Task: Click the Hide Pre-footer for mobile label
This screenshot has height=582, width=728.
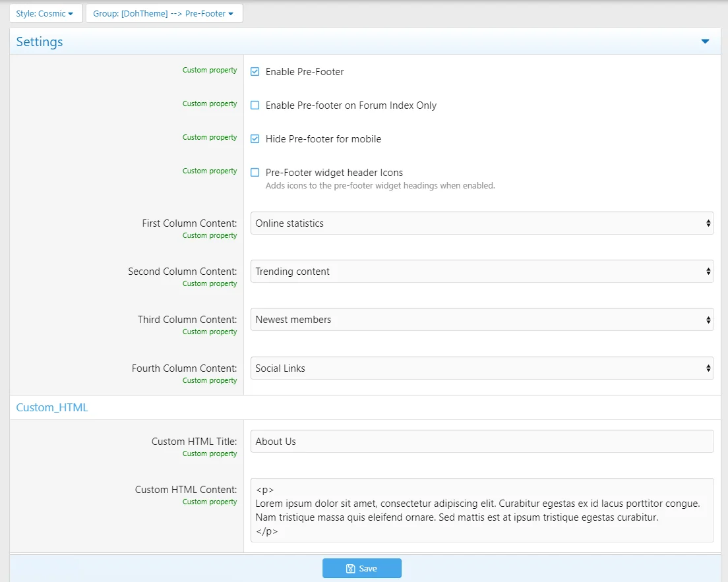Action: (x=323, y=139)
